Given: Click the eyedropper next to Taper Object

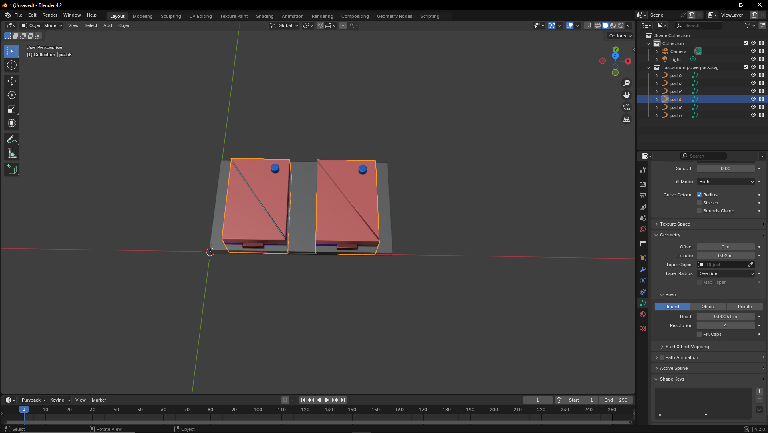Looking at the screenshot, I should click(x=750, y=265).
